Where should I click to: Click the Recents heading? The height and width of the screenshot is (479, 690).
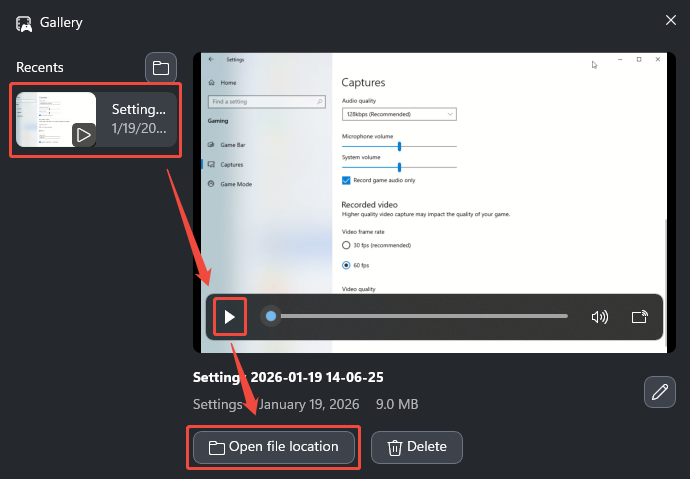(40, 67)
